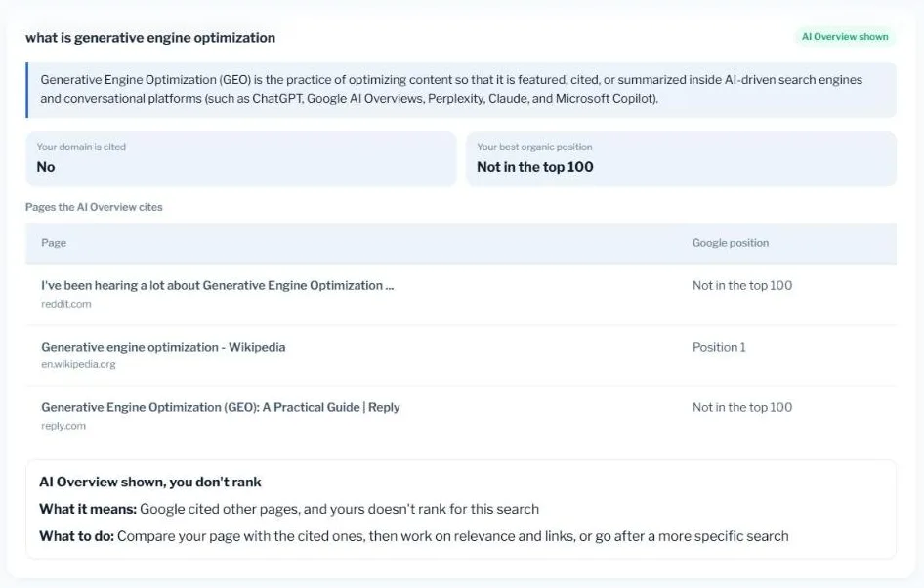Open the 'I've been hearing a lot about Generative Engine Optimization' page
Screen dimensions: 924x588
[218, 285]
